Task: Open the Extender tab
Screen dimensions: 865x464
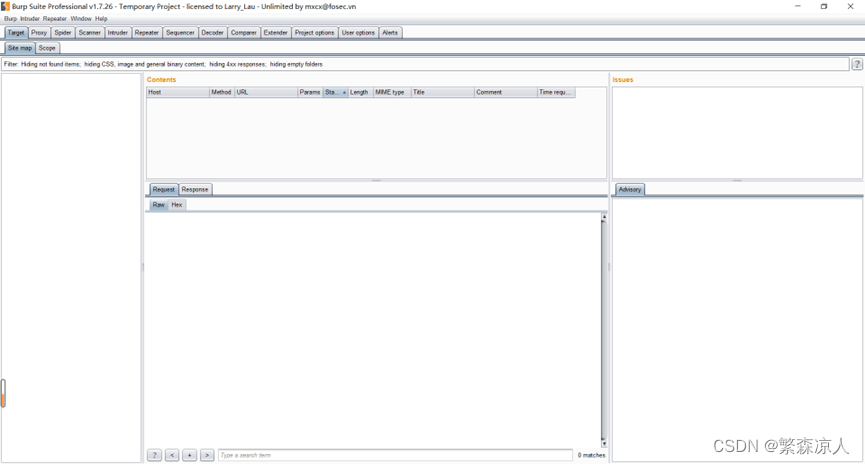Action: point(276,33)
